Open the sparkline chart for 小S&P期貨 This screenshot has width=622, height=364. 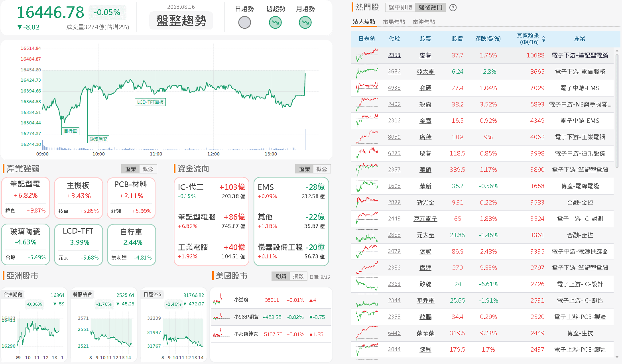point(221,317)
